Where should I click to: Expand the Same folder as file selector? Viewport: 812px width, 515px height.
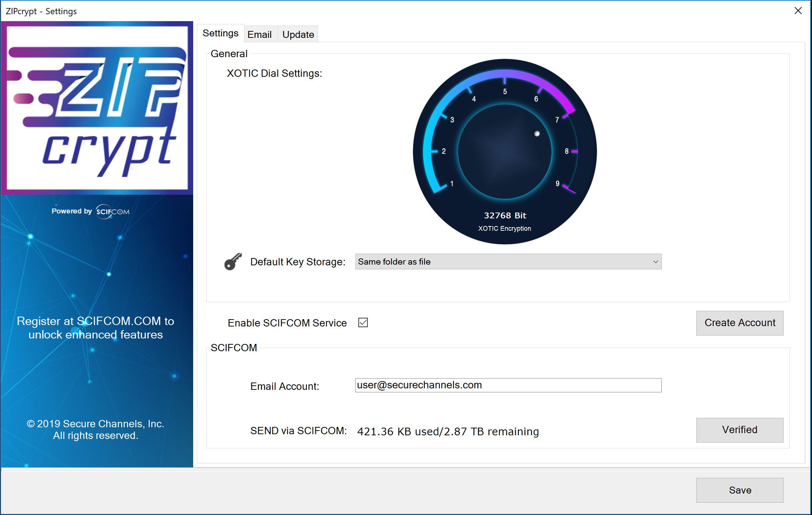pyautogui.click(x=508, y=262)
